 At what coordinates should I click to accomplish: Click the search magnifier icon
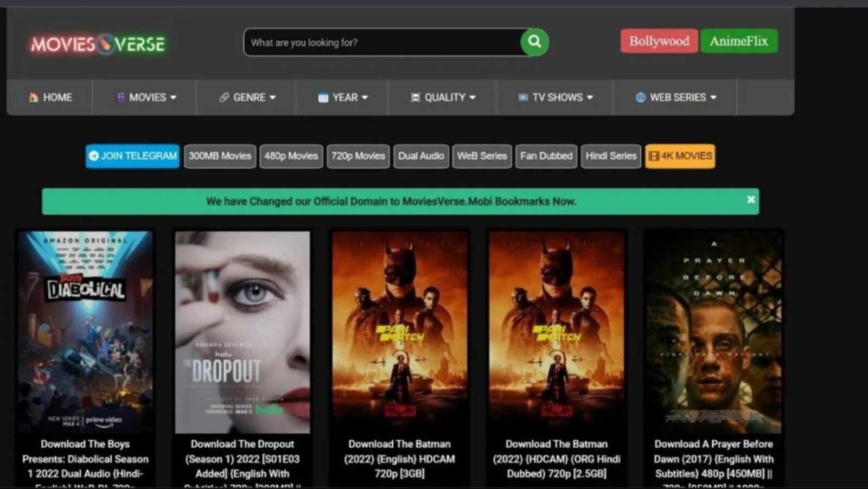pos(534,41)
